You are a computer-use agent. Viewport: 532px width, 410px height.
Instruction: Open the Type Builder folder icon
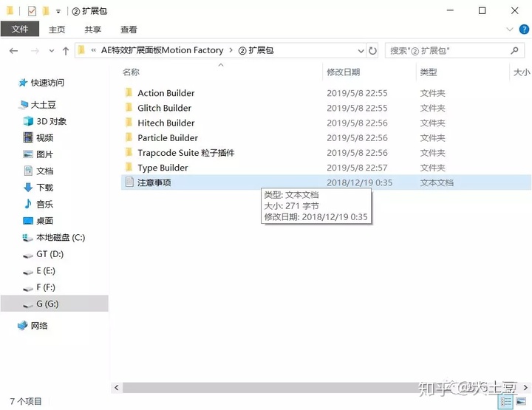click(129, 167)
